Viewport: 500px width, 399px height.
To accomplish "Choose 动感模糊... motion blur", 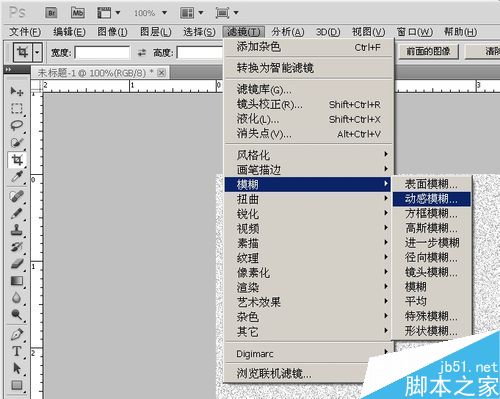I will [x=432, y=199].
